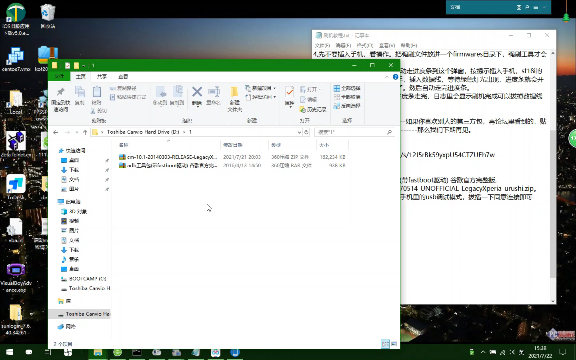
Task: Click Invert selection in the Select group
Action: pos(347,106)
